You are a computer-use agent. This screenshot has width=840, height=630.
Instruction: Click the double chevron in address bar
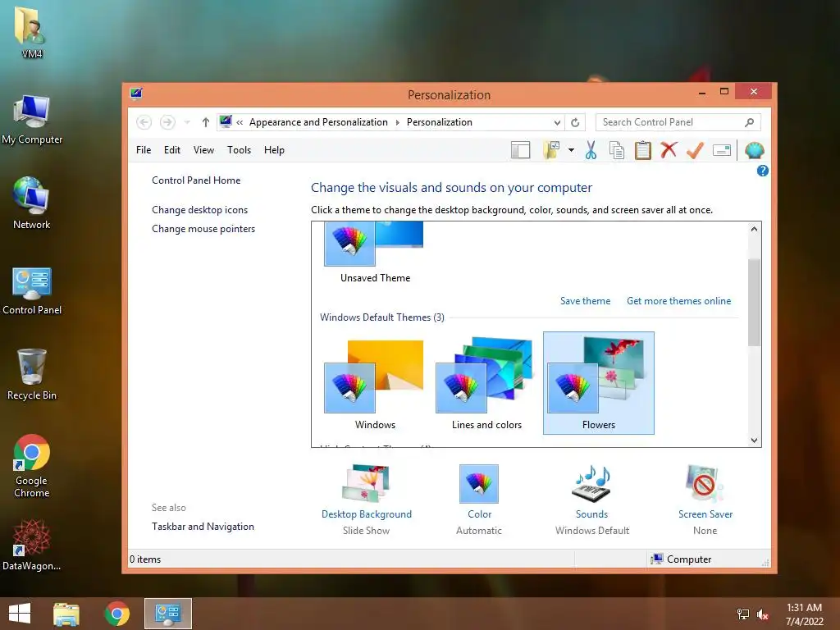pos(240,123)
